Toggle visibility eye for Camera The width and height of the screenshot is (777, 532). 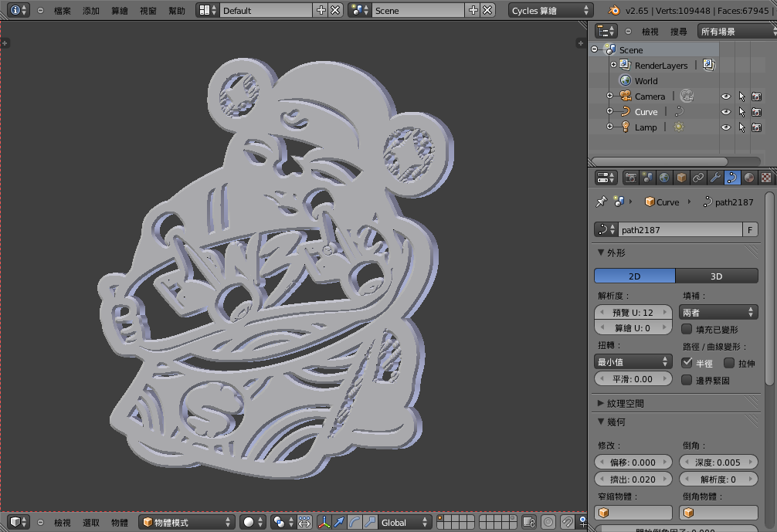[x=726, y=97]
